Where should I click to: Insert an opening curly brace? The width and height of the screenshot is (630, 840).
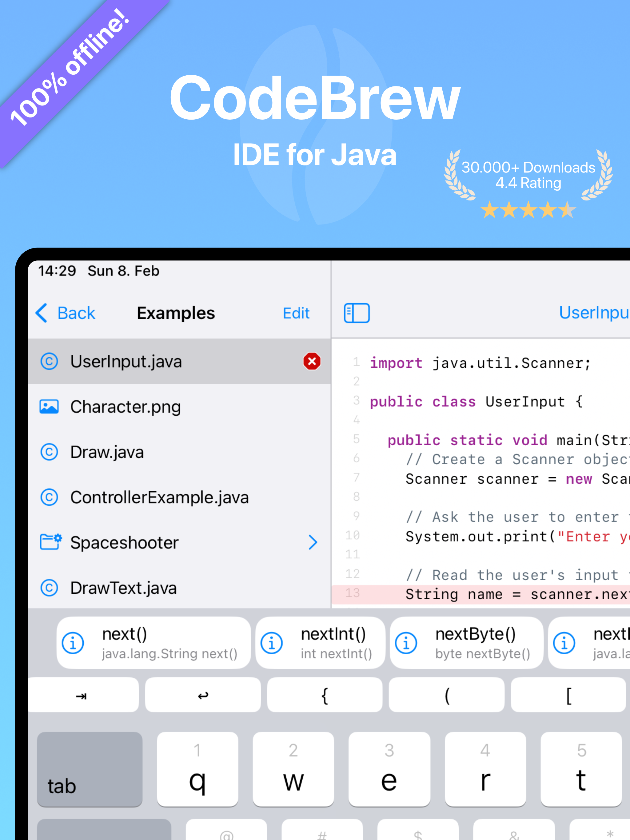325,695
